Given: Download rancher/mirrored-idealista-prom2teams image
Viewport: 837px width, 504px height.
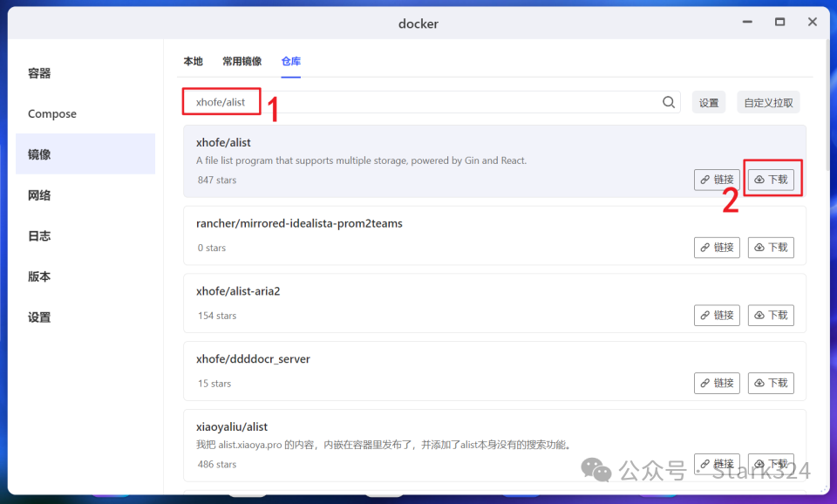Looking at the screenshot, I should tap(771, 248).
